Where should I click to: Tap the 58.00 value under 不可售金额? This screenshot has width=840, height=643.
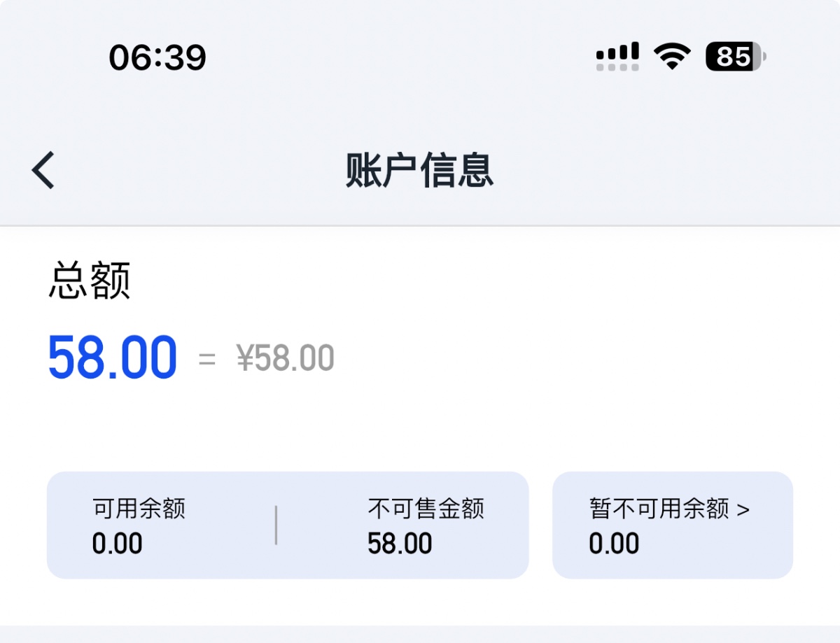pos(400,544)
